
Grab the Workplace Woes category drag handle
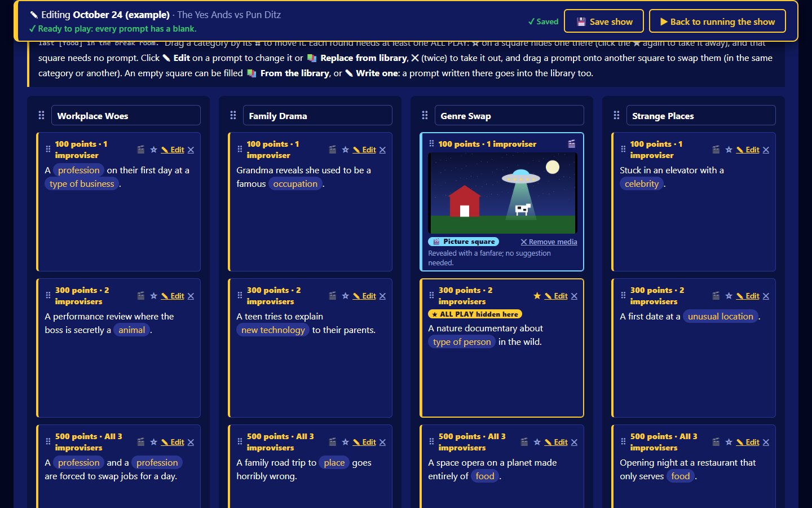pos(41,115)
